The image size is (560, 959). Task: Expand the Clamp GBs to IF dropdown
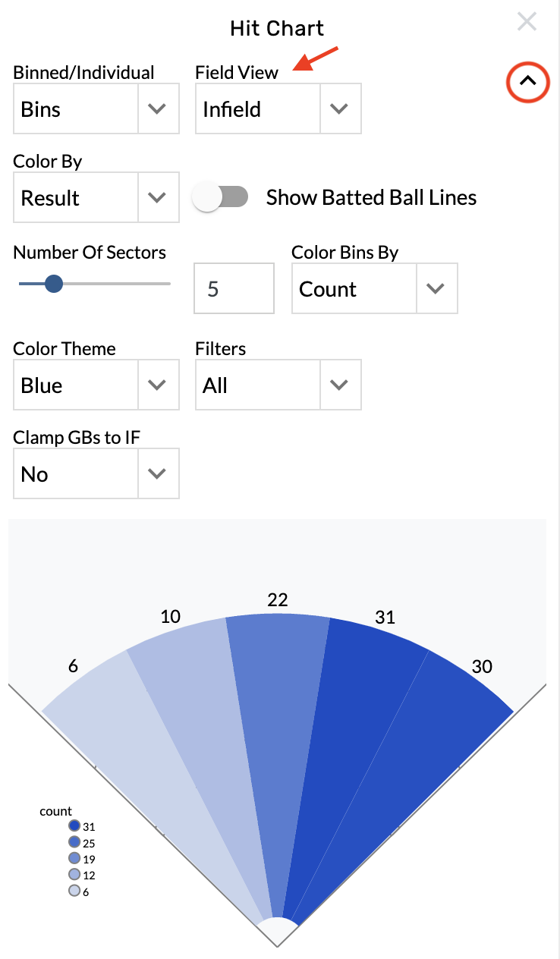96,474
